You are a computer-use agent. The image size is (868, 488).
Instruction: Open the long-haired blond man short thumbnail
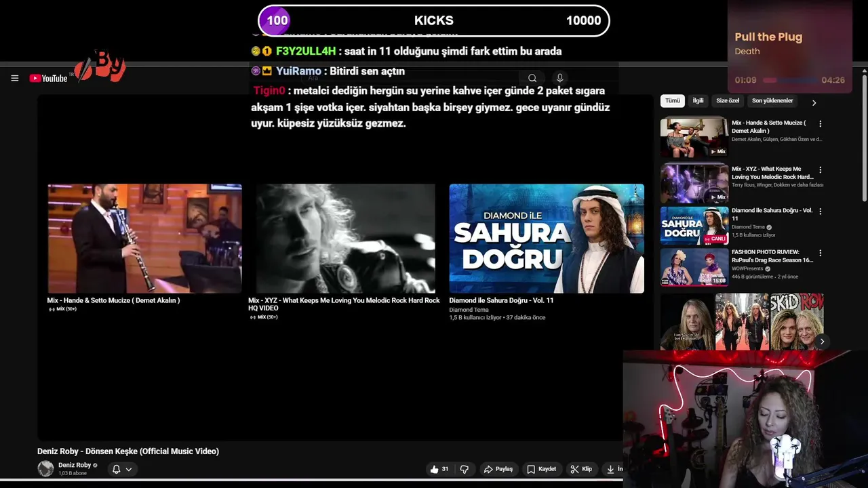[687, 321]
